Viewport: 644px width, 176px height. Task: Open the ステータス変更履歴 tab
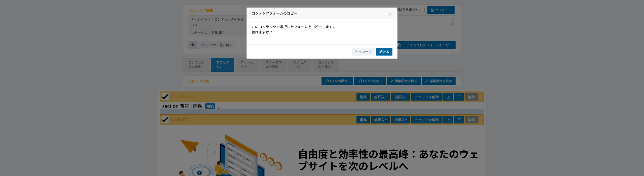tap(273, 65)
